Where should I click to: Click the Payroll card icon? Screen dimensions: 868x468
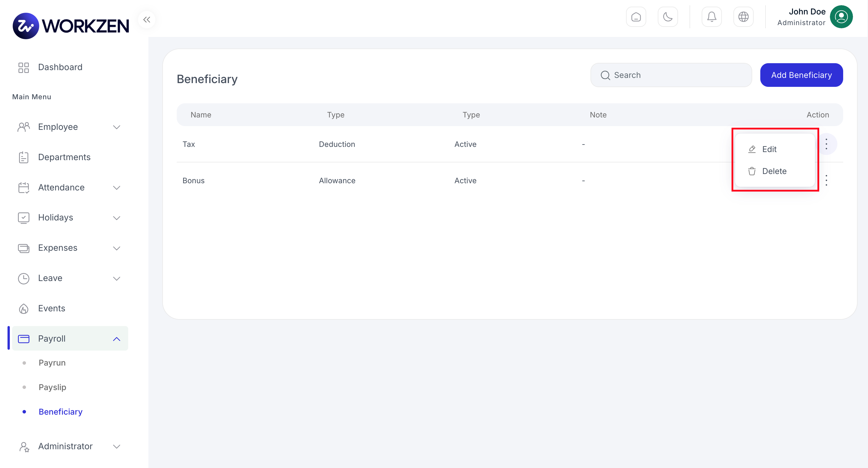(x=24, y=339)
